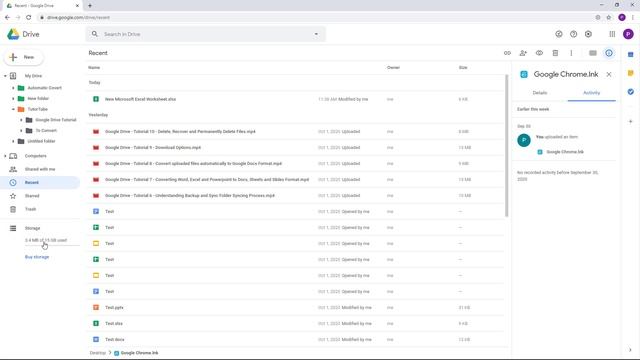Image resolution: width=640 pixels, height=360 pixels.
Task: Expand the New folder arrow
Action: point(13,98)
